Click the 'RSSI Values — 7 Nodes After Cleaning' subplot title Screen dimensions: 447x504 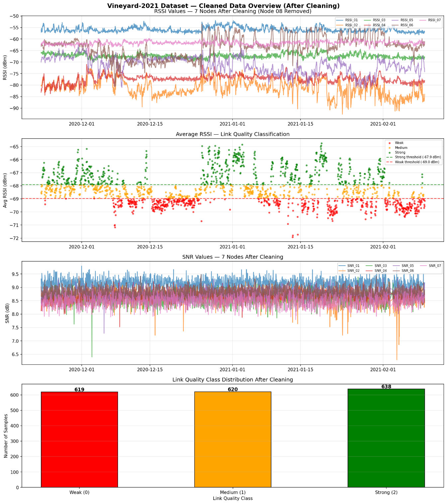tap(233, 11)
